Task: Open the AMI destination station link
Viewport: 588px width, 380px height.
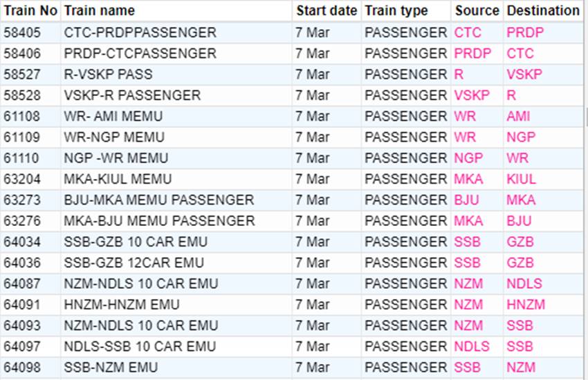Action: click(518, 116)
